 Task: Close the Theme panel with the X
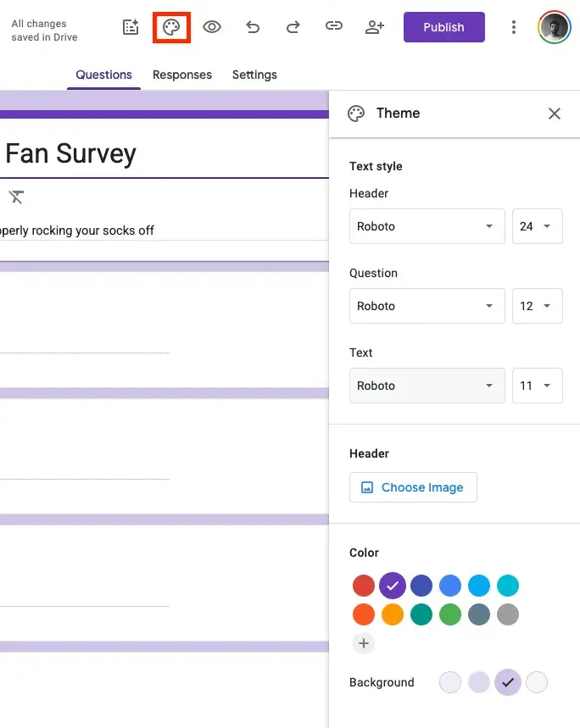(555, 113)
